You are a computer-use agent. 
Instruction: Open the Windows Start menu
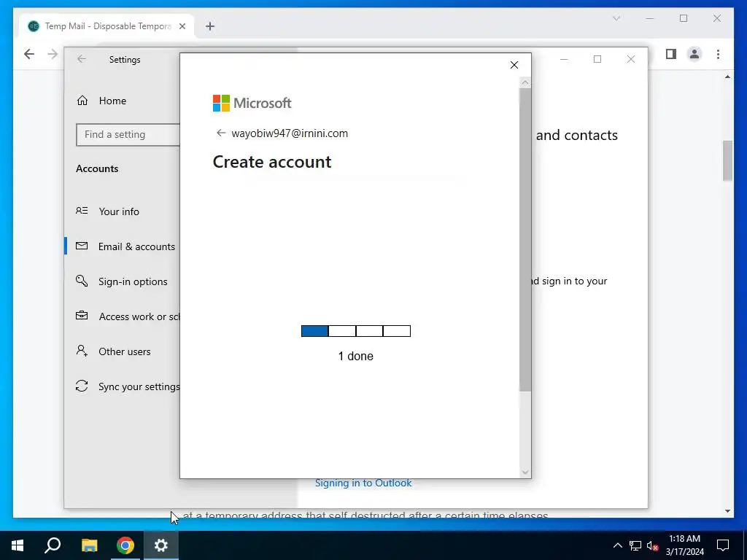(x=18, y=545)
